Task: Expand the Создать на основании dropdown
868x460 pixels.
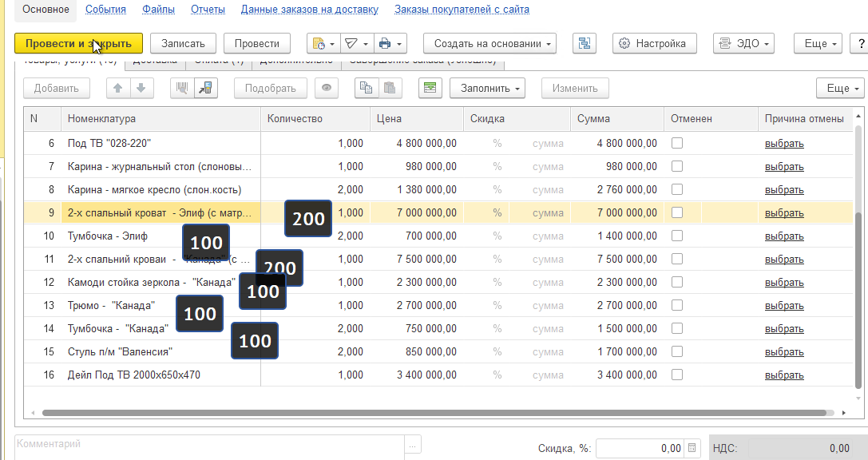Action: point(490,43)
